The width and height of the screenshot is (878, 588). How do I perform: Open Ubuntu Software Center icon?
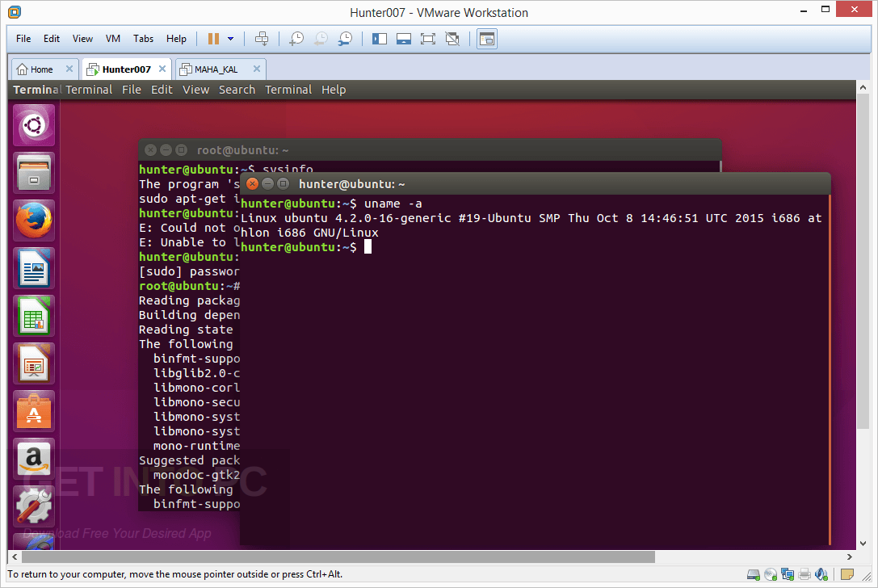[34, 411]
